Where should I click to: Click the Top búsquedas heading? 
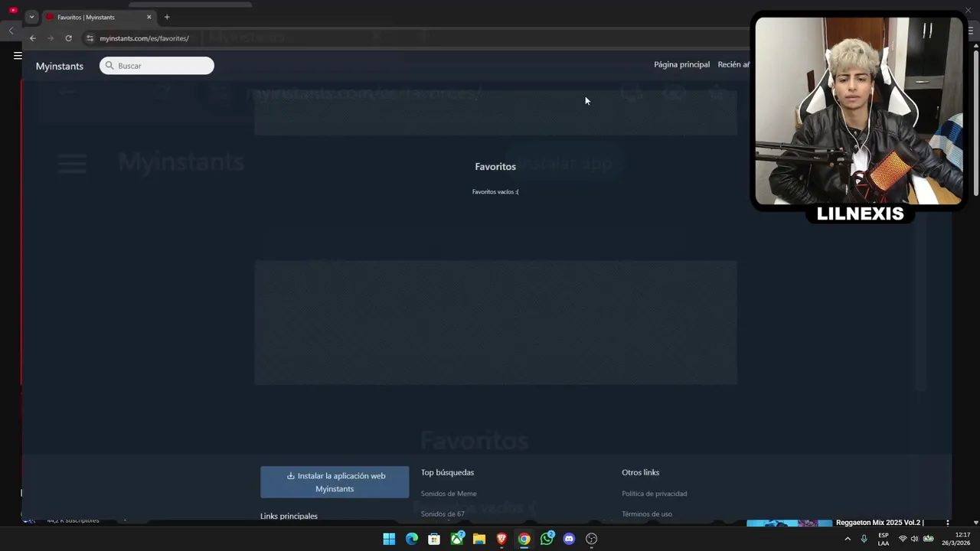point(447,472)
